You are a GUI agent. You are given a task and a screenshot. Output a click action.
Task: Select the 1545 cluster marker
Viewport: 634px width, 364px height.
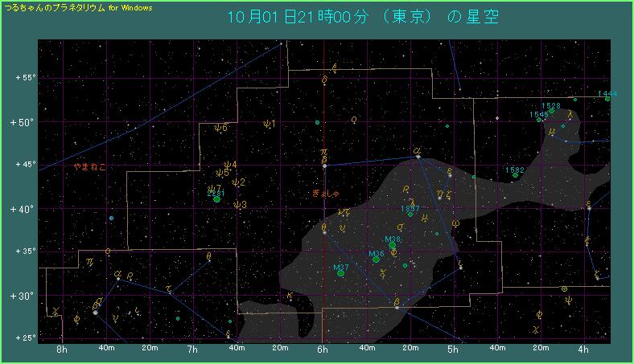pyautogui.click(x=539, y=120)
